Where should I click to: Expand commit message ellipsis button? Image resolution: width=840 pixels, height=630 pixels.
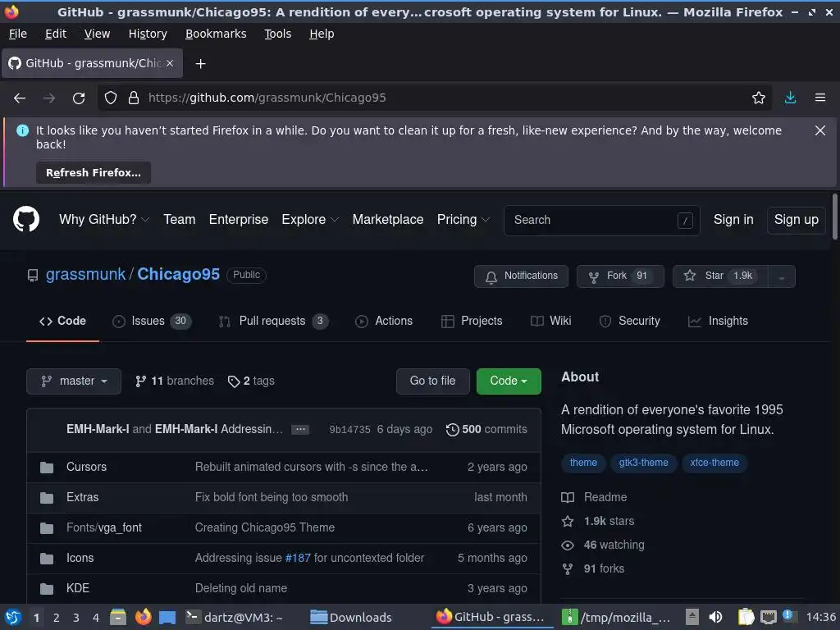click(x=300, y=430)
